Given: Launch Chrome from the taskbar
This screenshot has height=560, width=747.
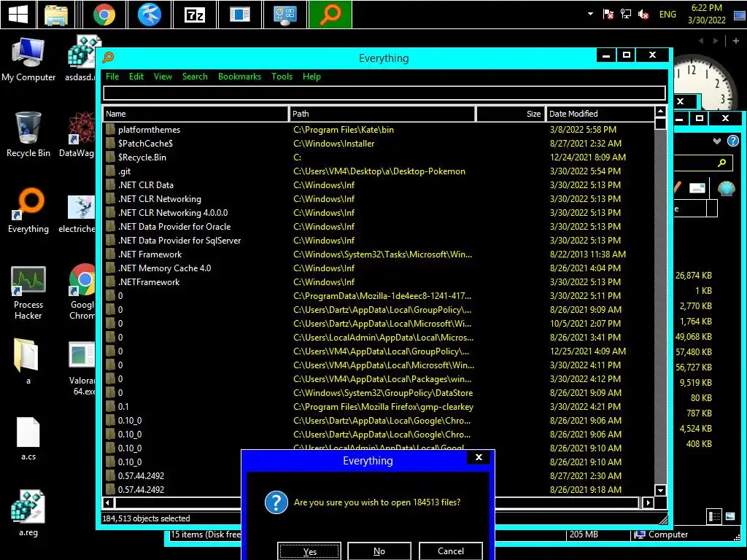Looking at the screenshot, I should (104, 15).
